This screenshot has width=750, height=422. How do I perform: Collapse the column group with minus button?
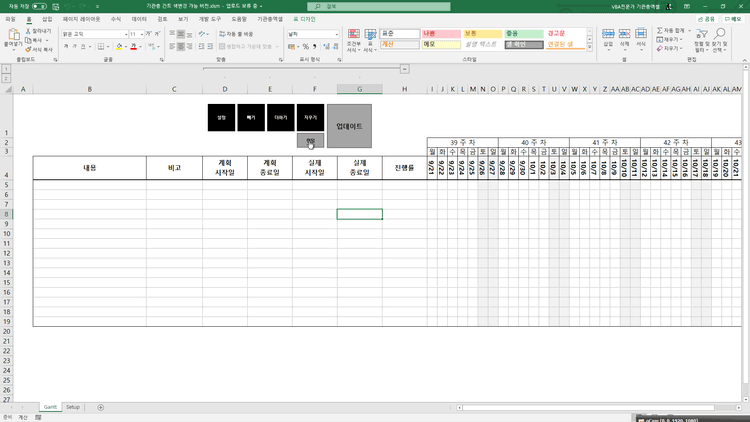pos(405,69)
